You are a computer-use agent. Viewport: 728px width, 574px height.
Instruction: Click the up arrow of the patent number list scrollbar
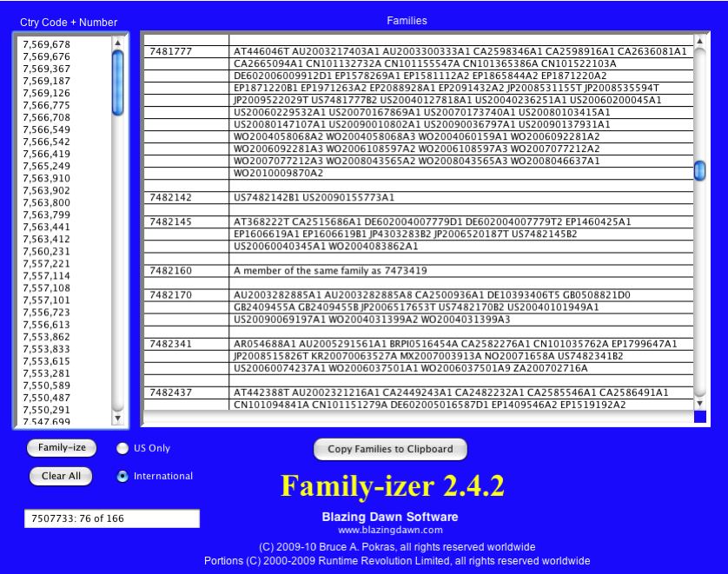click(x=118, y=43)
